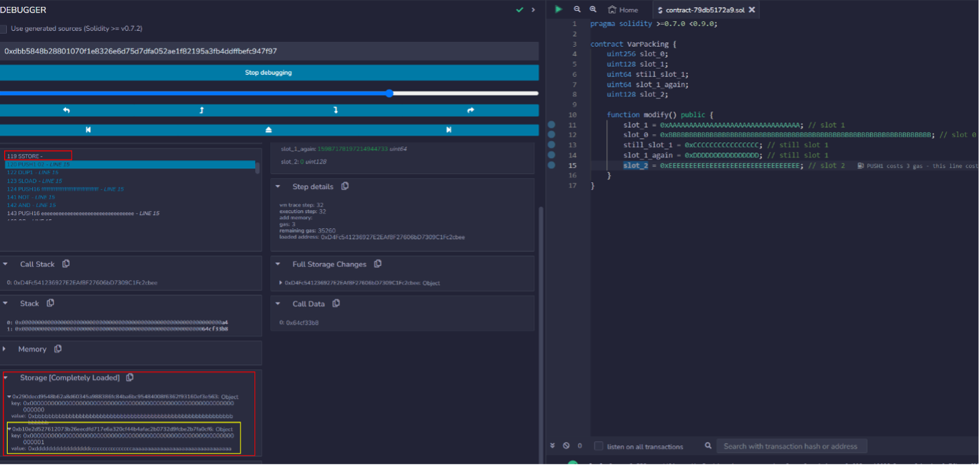Collapse the Full Storage Changes section
Screen dimensions: 980x466
(278, 264)
